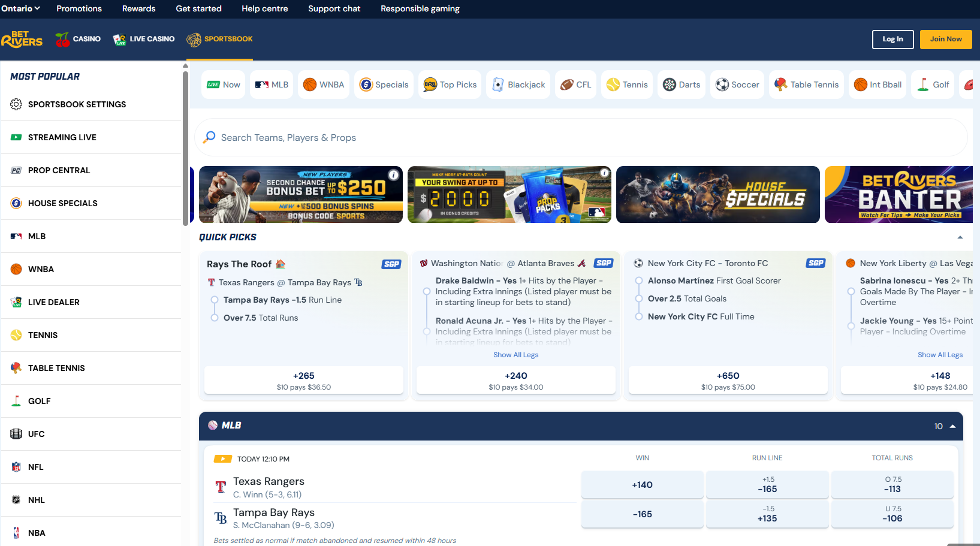Select the Table Tennis sport chip
Viewport: 980px width, 546px height.
[x=806, y=85]
